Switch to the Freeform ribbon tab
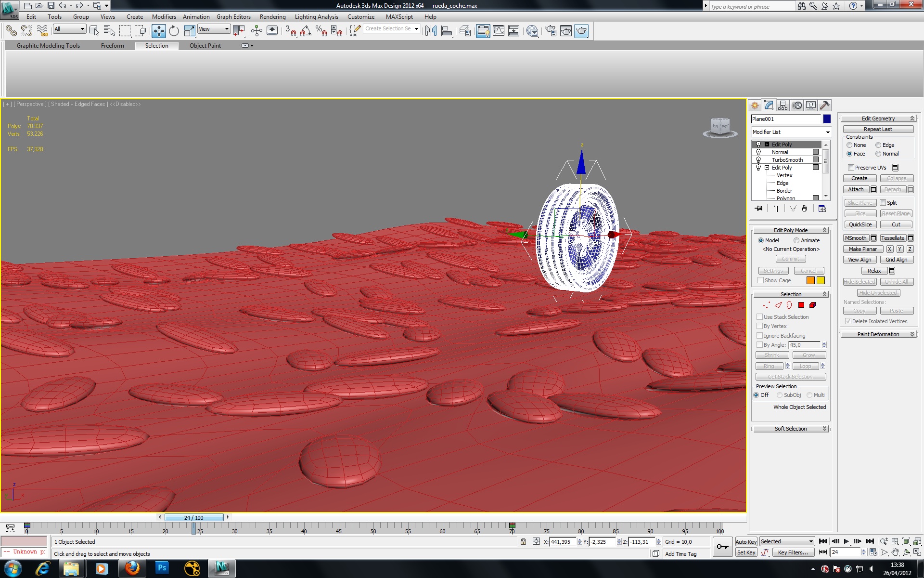Screen dimensions: 924x578 coord(112,46)
